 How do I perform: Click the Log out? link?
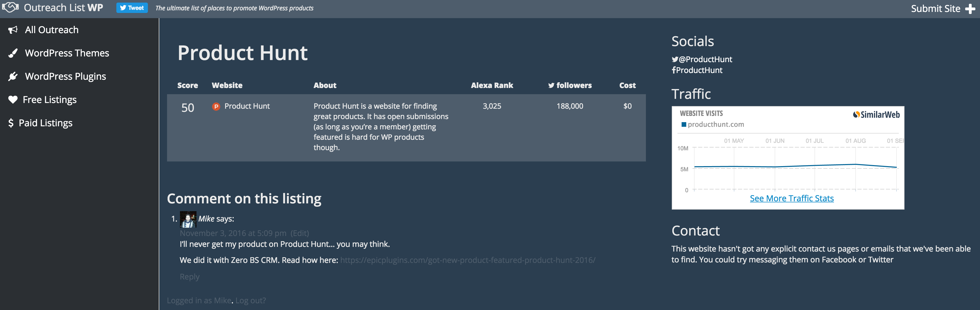tap(250, 300)
